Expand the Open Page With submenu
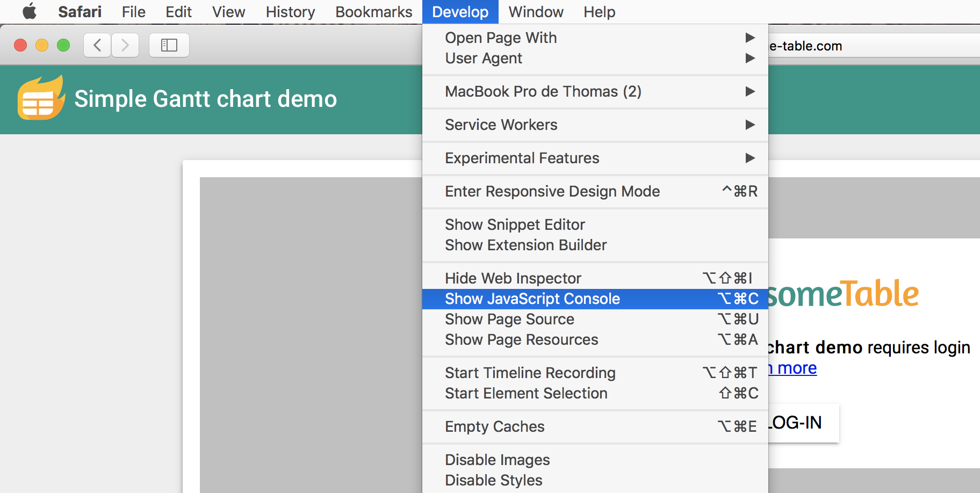 [x=595, y=38]
